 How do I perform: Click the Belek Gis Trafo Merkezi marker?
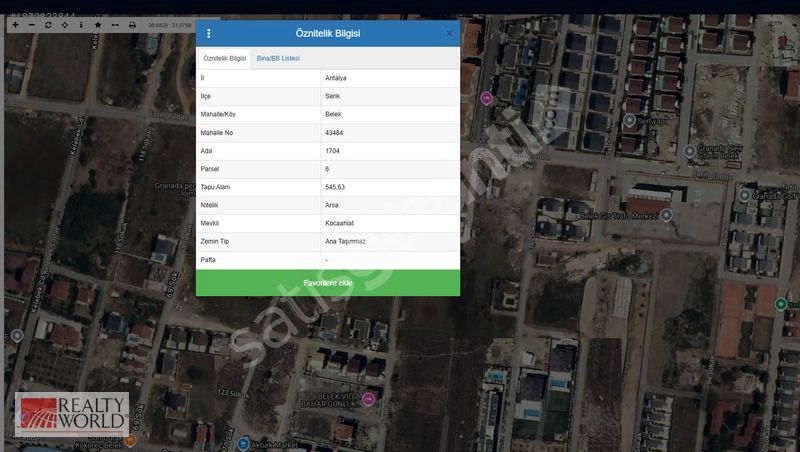(x=666, y=215)
